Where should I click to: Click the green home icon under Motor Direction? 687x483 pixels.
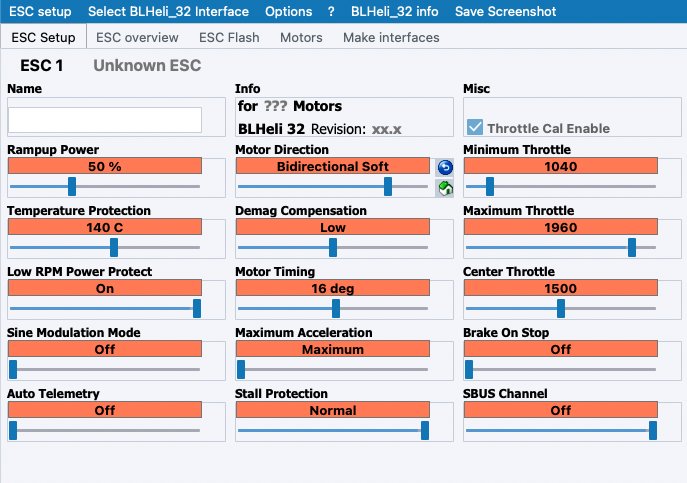tap(445, 186)
